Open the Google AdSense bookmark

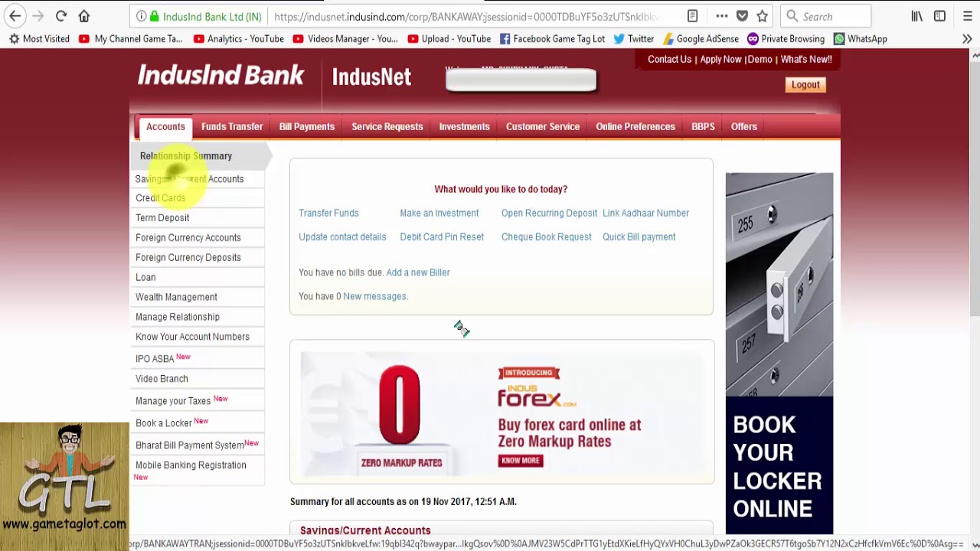(701, 38)
